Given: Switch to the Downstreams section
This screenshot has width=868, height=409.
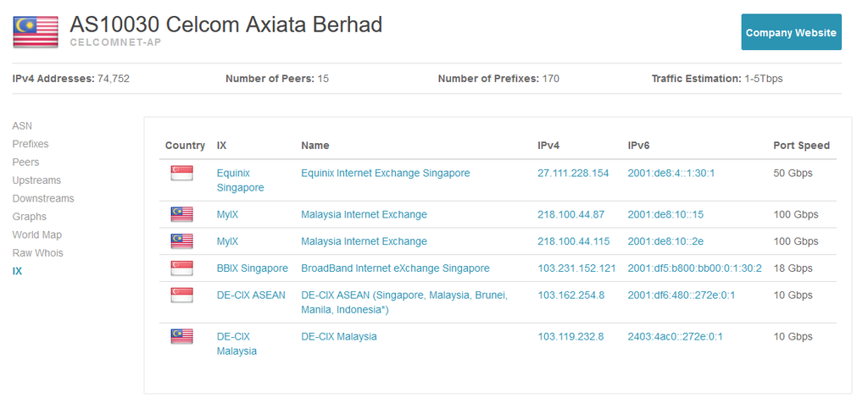Looking at the screenshot, I should [x=43, y=199].
